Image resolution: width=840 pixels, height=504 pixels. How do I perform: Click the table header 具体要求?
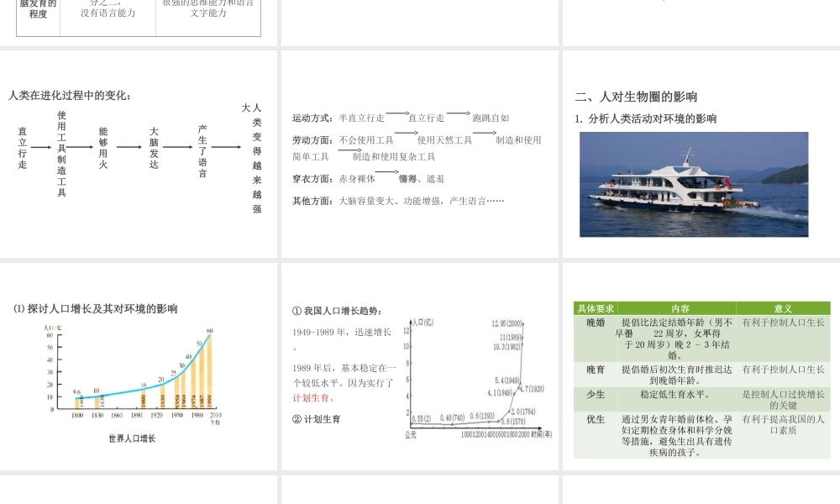tap(596, 308)
